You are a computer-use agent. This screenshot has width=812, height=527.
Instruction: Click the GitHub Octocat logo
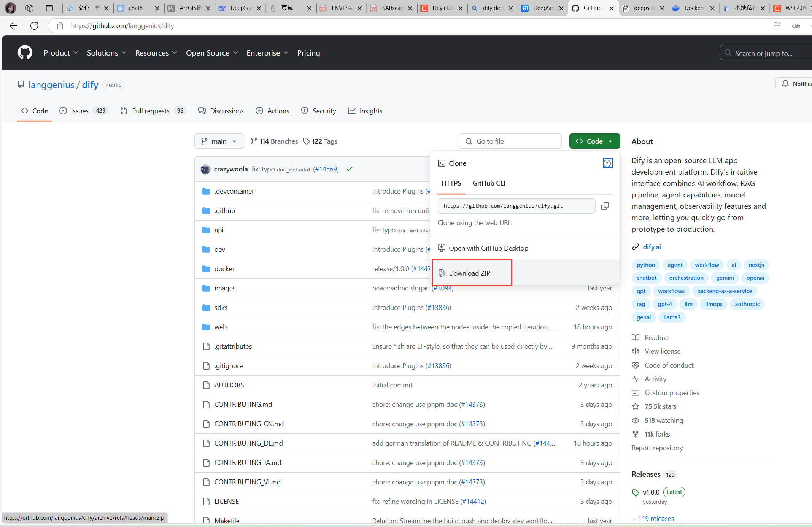click(25, 52)
